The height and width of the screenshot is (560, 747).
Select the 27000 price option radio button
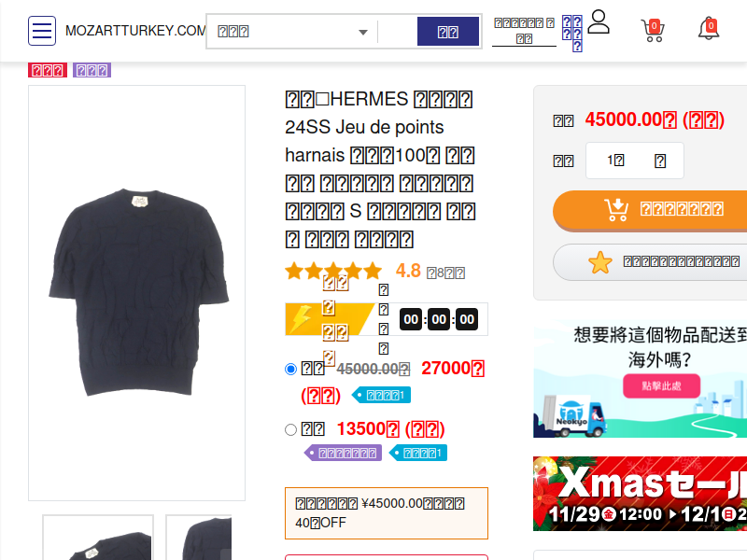coord(290,369)
